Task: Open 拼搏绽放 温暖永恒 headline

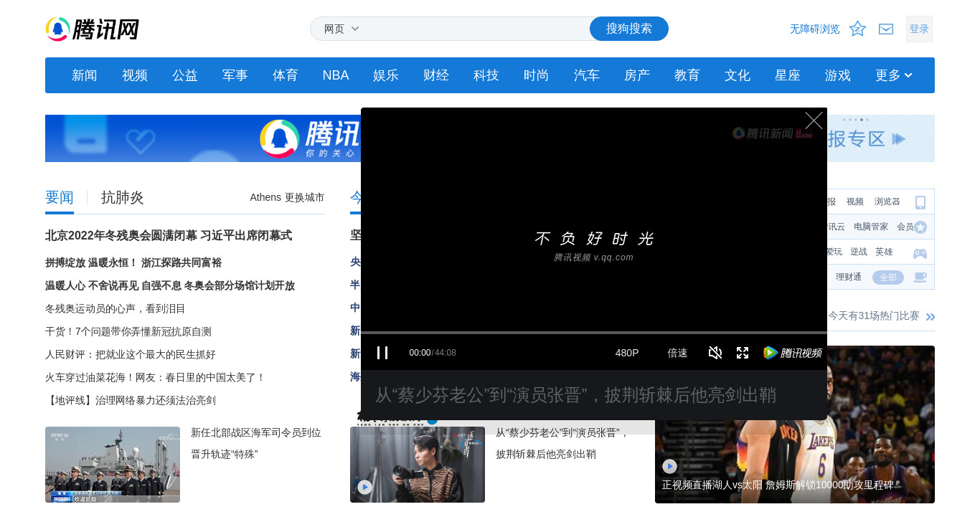Action: coord(133,262)
